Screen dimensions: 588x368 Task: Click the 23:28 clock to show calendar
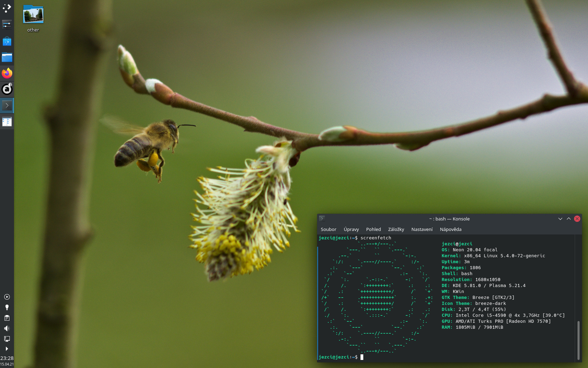click(x=7, y=358)
